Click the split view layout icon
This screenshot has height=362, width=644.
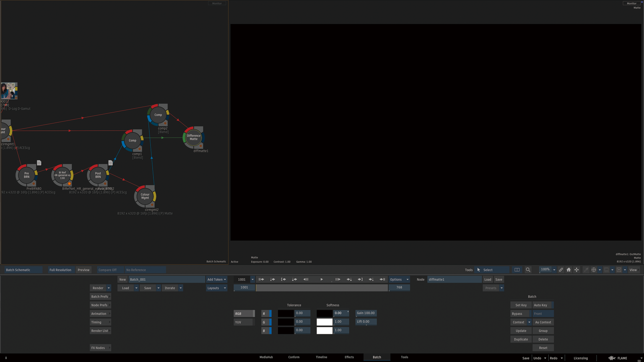517,270
